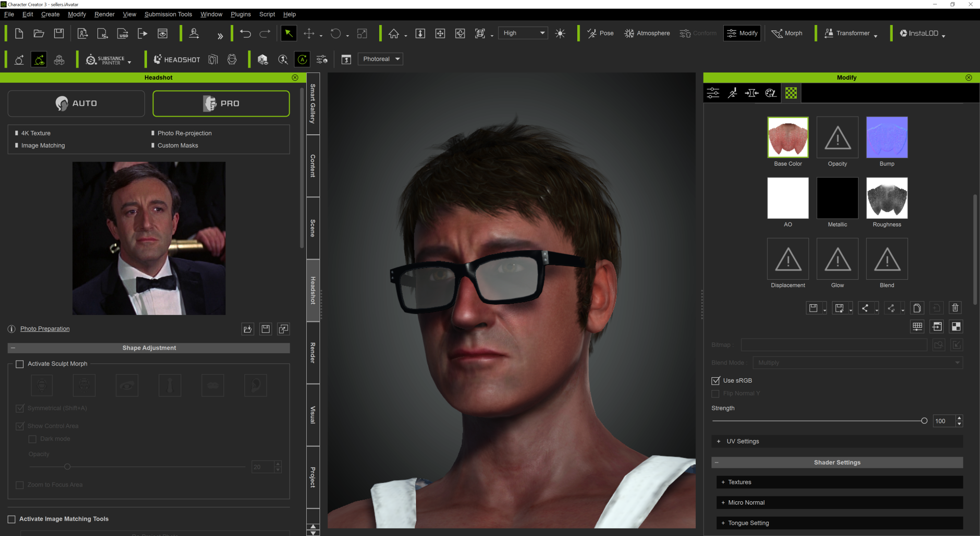The height and width of the screenshot is (536, 980).
Task: Click the Home camera view icon
Action: click(393, 33)
